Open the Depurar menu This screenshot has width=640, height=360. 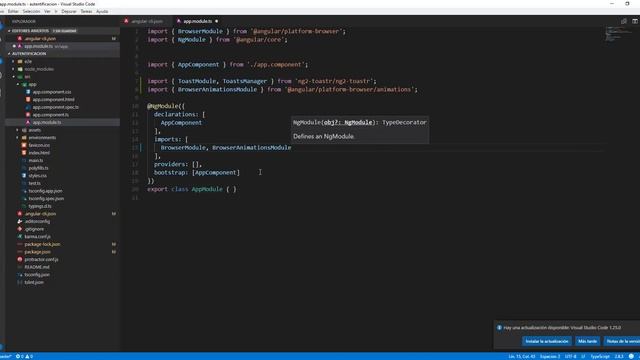pyautogui.click(x=69, y=11)
